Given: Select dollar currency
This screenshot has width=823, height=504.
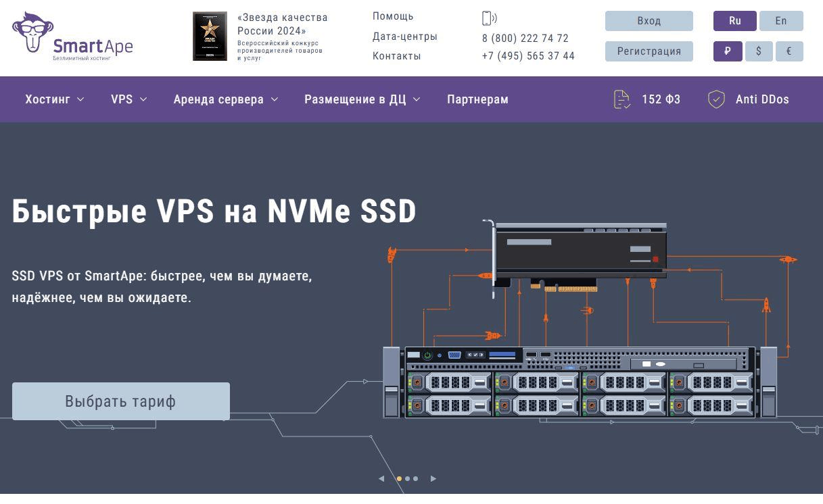Looking at the screenshot, I should [759, 51].
